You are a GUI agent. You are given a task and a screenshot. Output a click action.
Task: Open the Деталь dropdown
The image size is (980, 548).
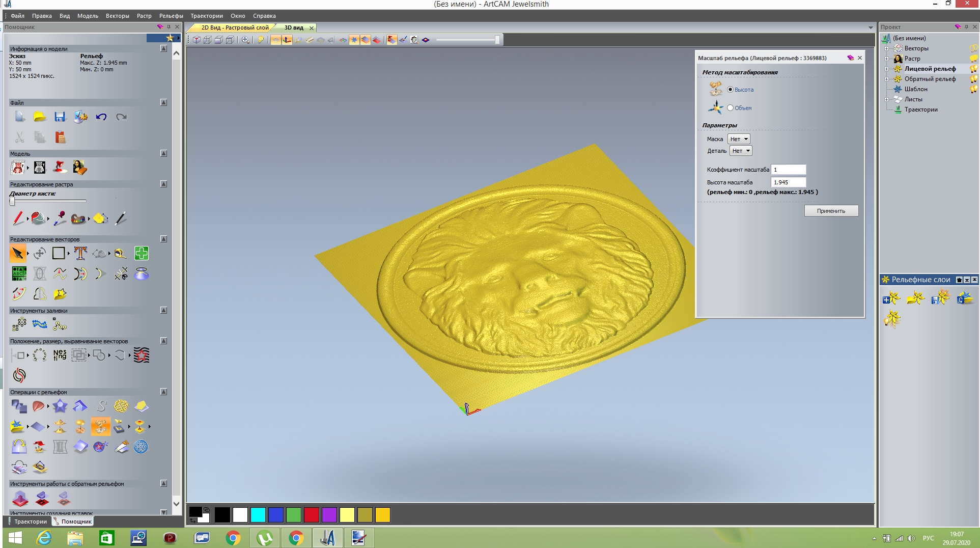tap(741, 151)
